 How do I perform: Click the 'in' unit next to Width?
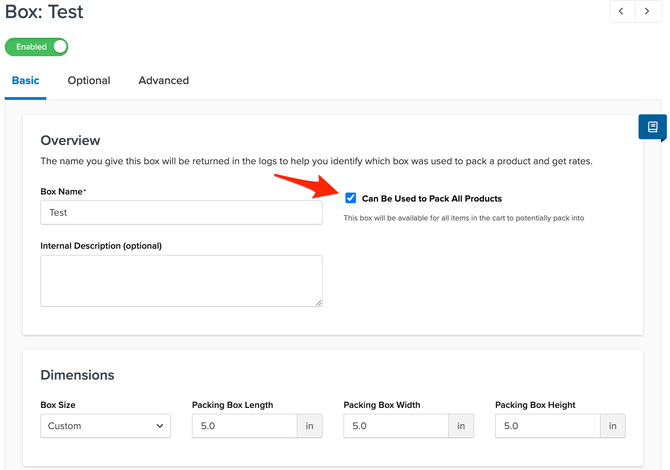pyautogui.click(x=461, y=426)
